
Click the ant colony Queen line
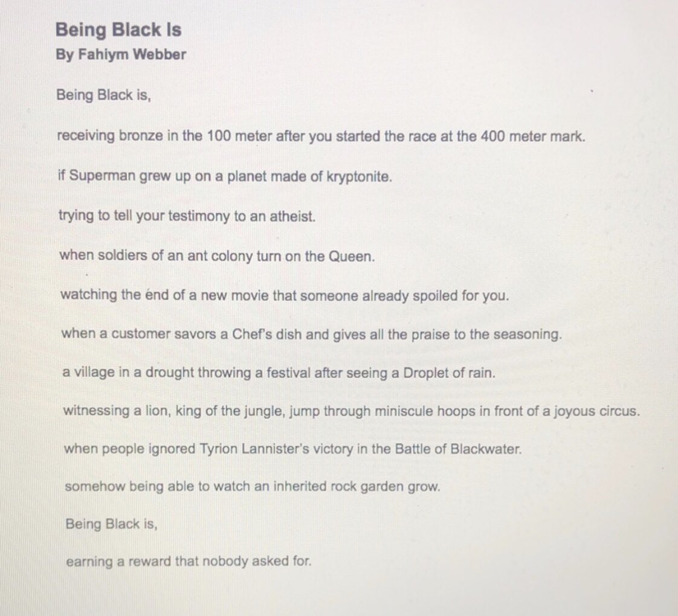(216, 256)
